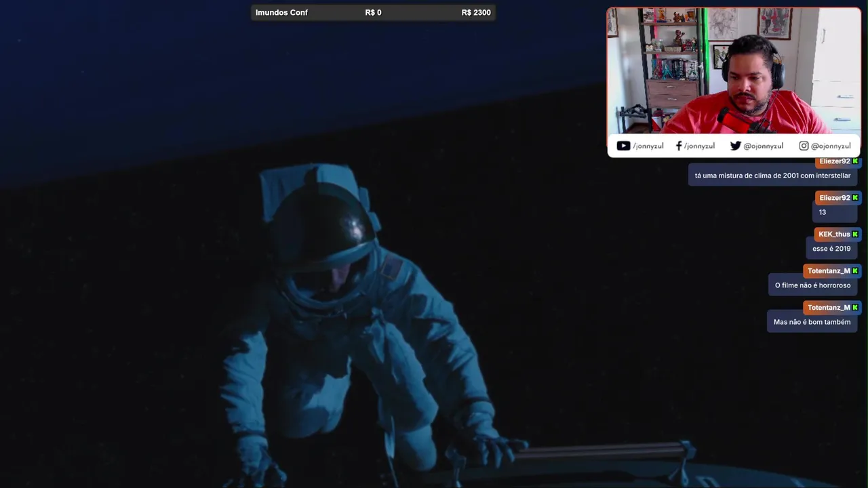This screenshot has width=868, height=488.
Task: Click the donation goal progress bar
Action: tap(373, 13)
